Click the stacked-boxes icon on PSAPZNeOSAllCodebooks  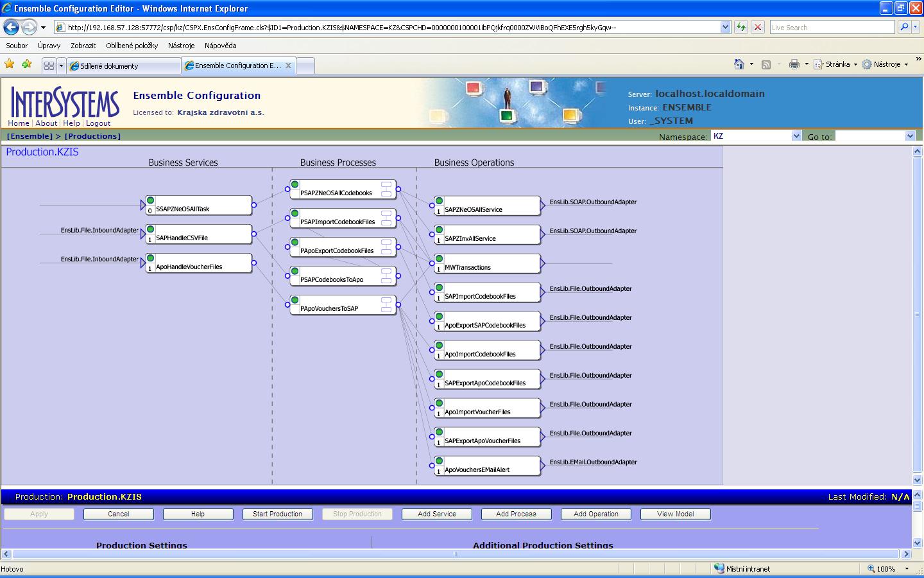[x=386, y=189]
